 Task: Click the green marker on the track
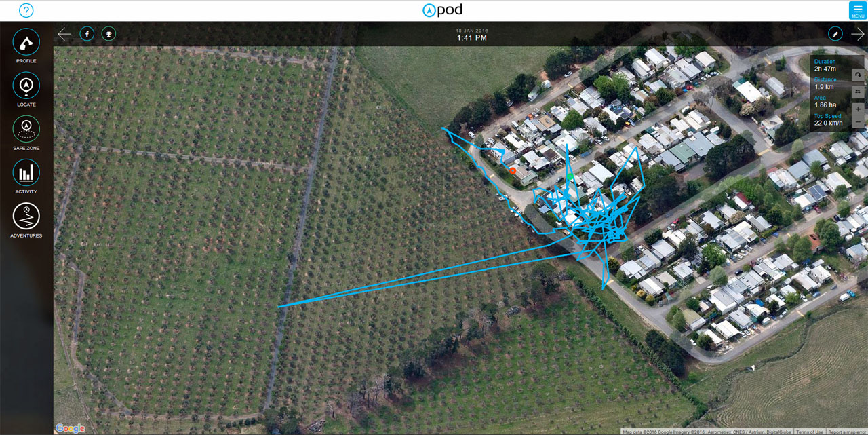point(570,176)
